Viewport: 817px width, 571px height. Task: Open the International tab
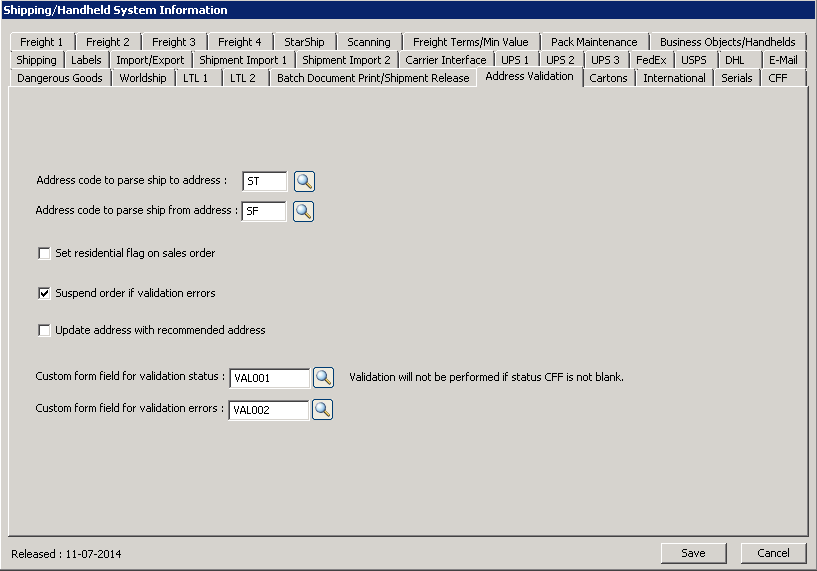(674, 78)
